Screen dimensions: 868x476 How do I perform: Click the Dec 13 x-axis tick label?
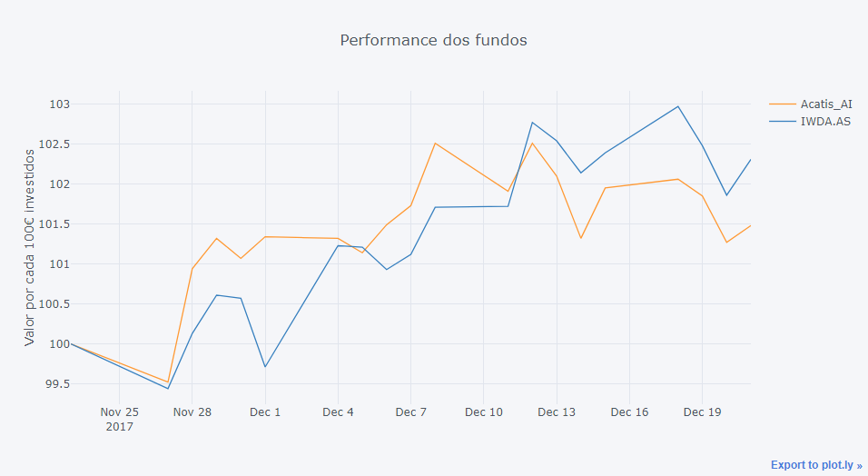point(557,412)
